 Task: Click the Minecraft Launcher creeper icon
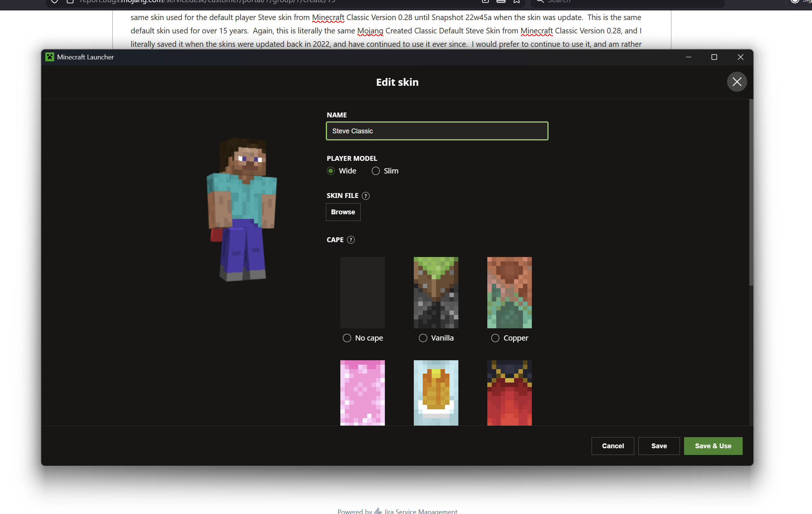[49, 57]
